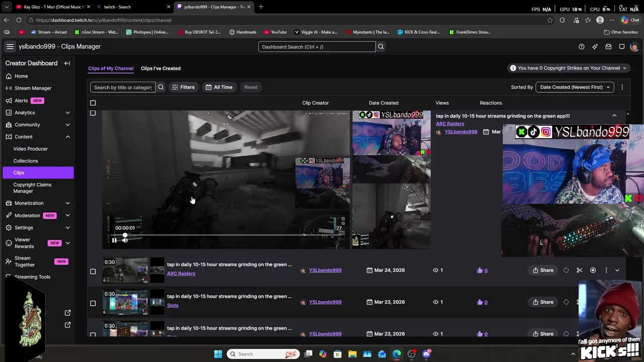
Task: Collapse the expanded clip details chevron
Action: coord(614,116)
